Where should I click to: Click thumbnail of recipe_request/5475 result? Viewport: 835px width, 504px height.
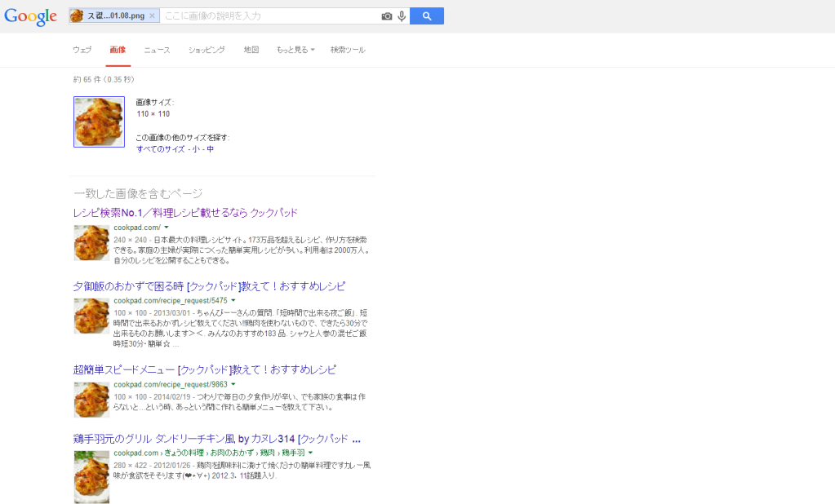91,316
